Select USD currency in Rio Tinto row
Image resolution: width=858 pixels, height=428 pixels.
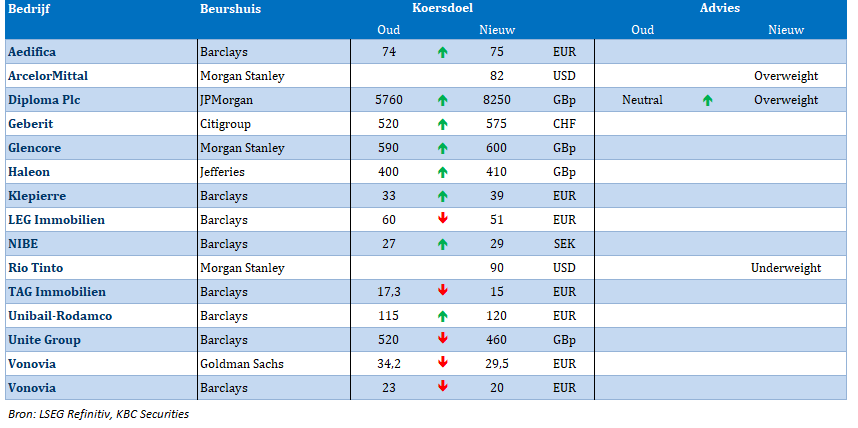coord(564,268)
